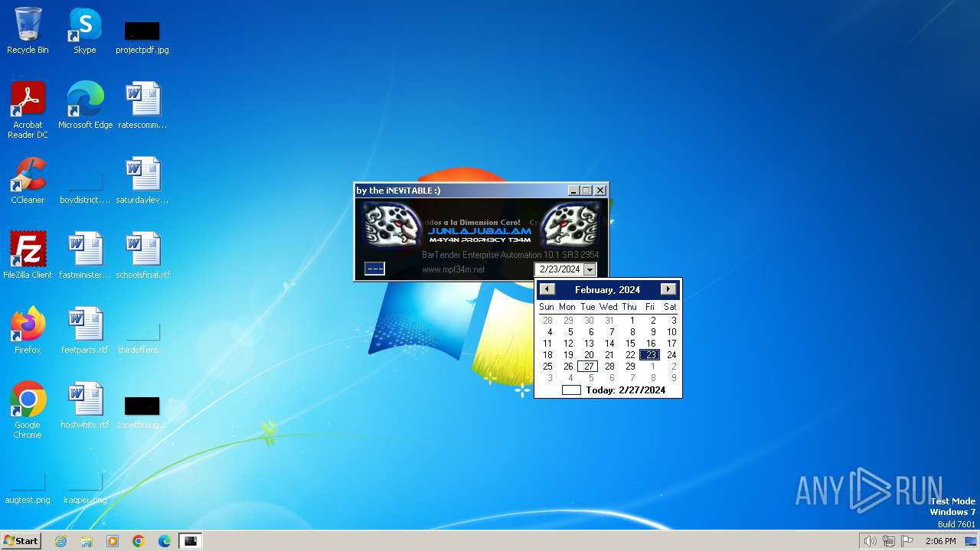
Task: Select February 10 in calendar
Action: (671, 332)
